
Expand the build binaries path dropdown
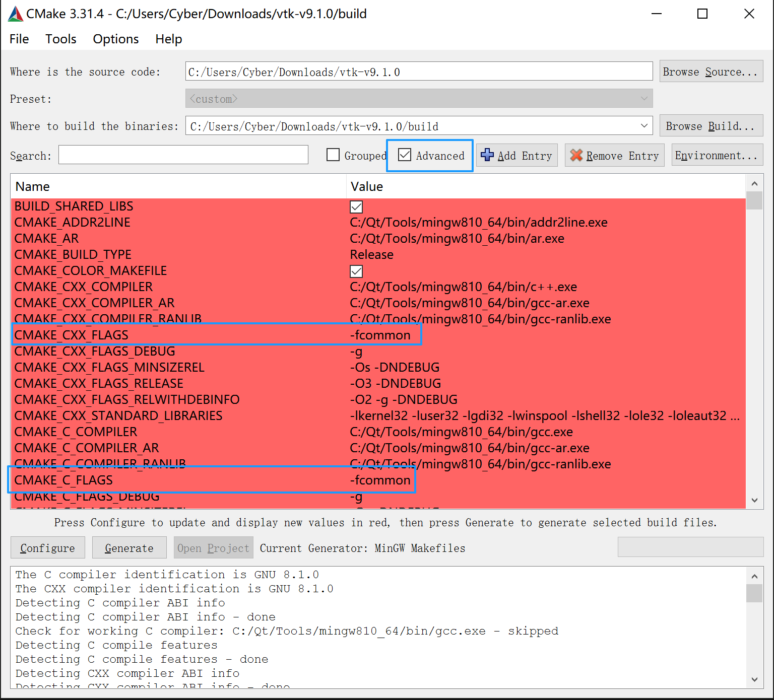tap(644, 126)
